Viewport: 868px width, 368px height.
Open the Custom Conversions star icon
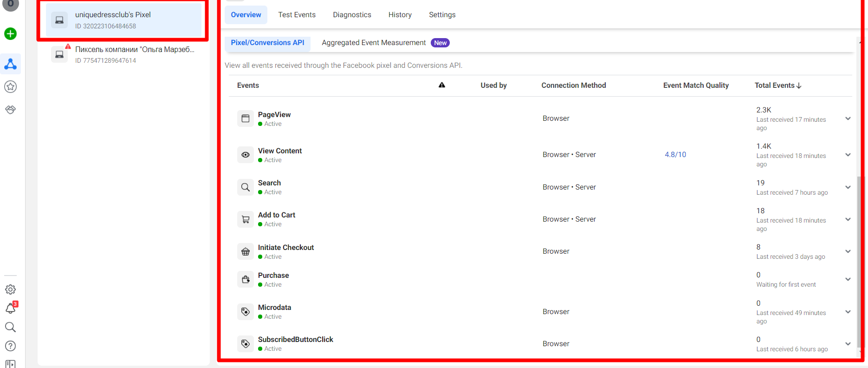10,87
